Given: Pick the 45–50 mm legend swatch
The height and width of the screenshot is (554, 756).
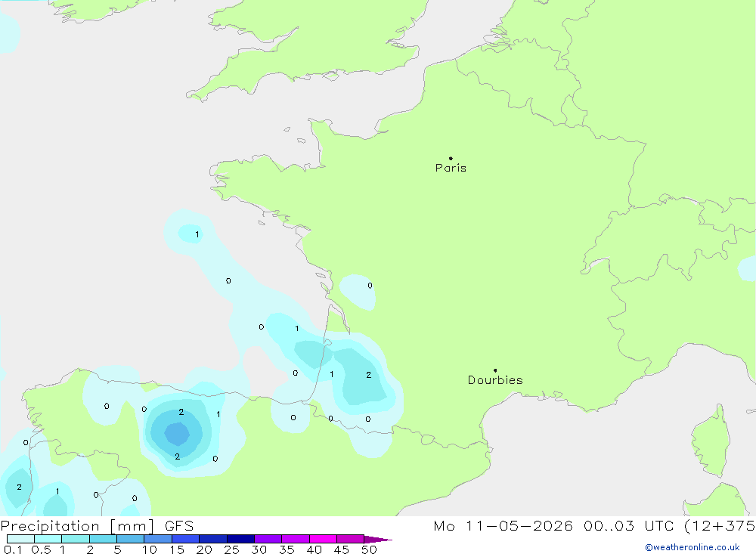Looking at the screenshot, I should [351, 539].
